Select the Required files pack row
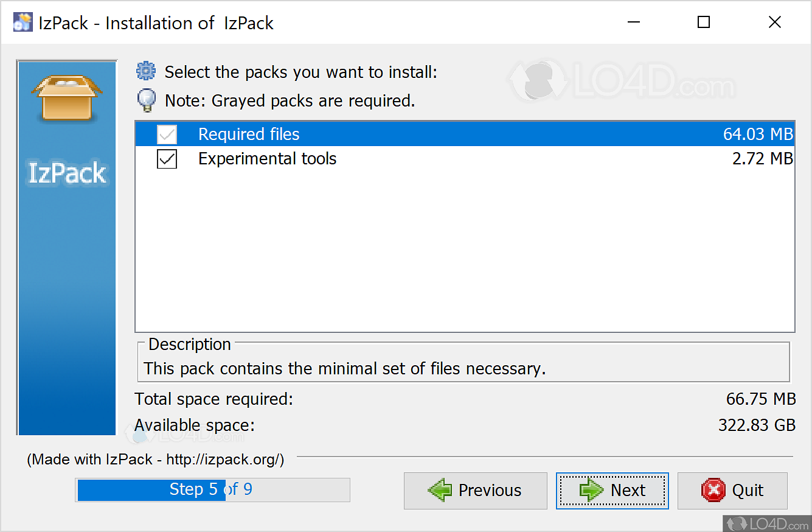Screen dimensions: 812x532 365,134
